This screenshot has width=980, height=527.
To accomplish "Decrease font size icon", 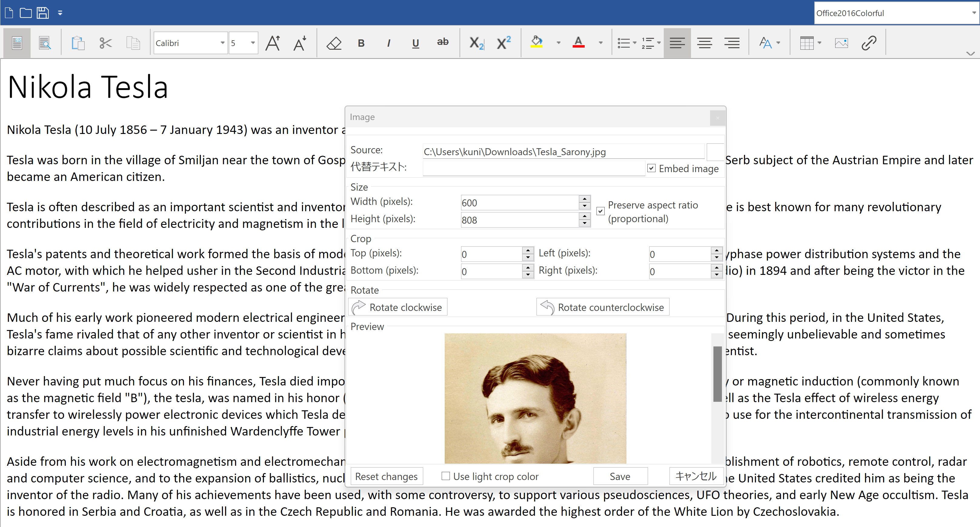I will pos(300,43).
